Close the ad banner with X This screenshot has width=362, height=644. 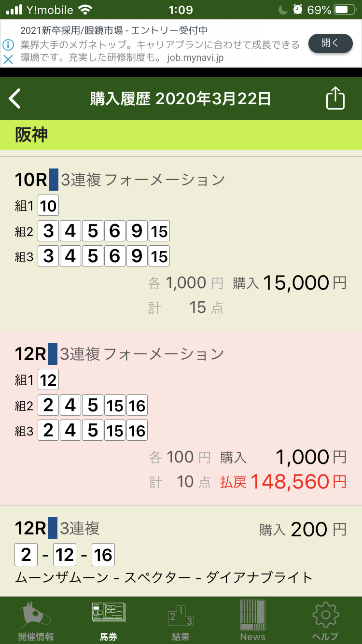point(8,59)
